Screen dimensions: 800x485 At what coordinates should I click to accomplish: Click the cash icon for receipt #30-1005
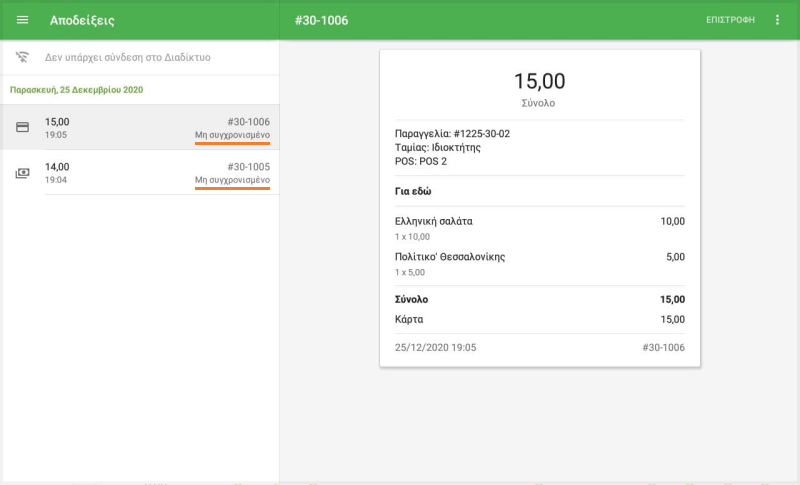pyautogui.click(x=22, y=172)
